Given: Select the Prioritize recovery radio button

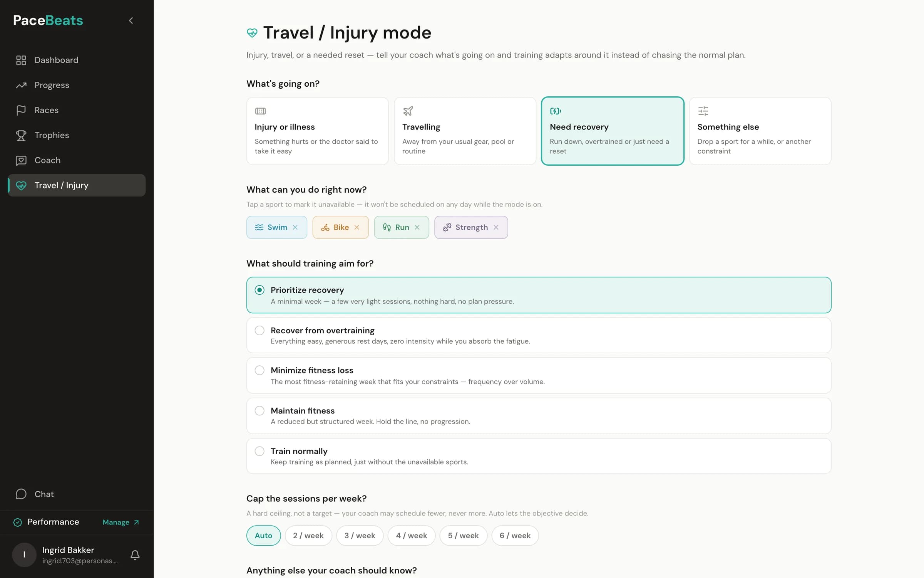Looking at the screenshot, I should tap(259, 290).
